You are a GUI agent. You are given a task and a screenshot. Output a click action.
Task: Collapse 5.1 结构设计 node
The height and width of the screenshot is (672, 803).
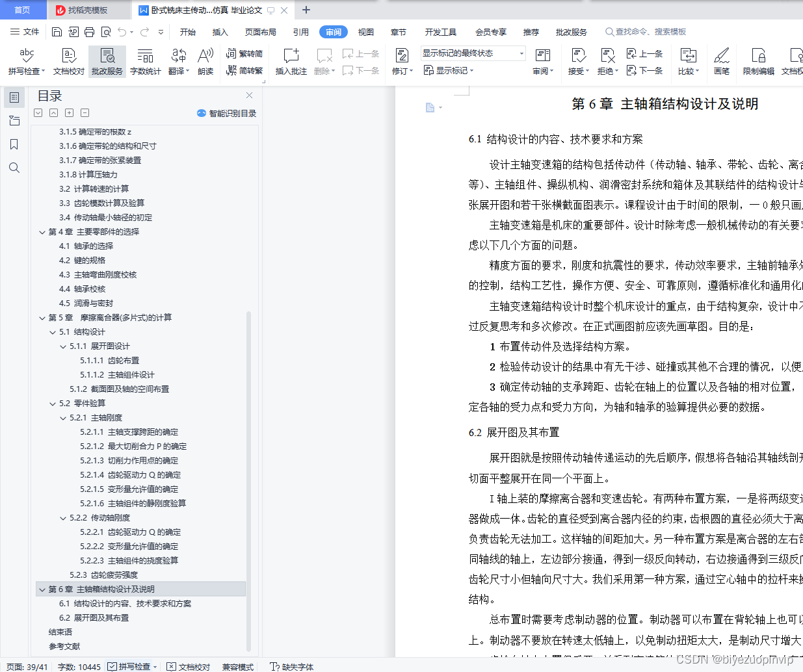coord(53,332)
